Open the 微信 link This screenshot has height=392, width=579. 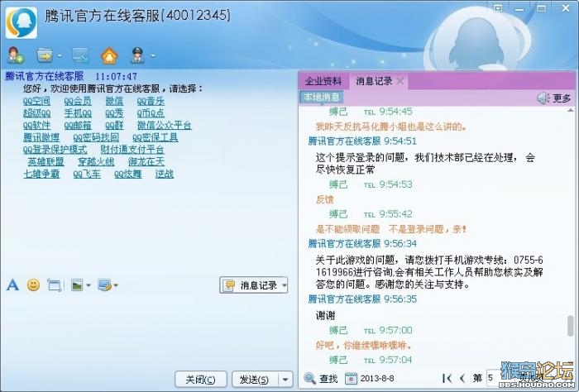pyautogui.click(x=114, y=101)
